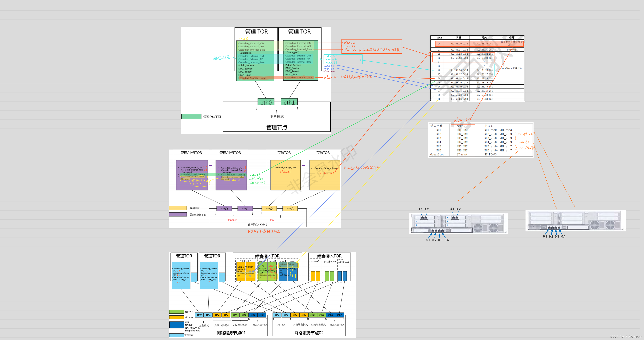Click the ELB_Down entry in 综合接入TOR
The image size is (644, 340).
[284, 275]
